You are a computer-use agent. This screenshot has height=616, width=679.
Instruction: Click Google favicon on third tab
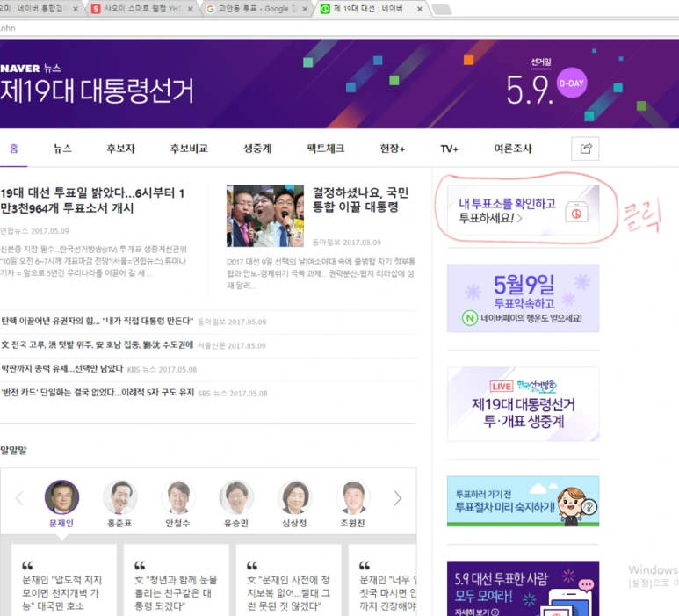(x=211, y=9)
